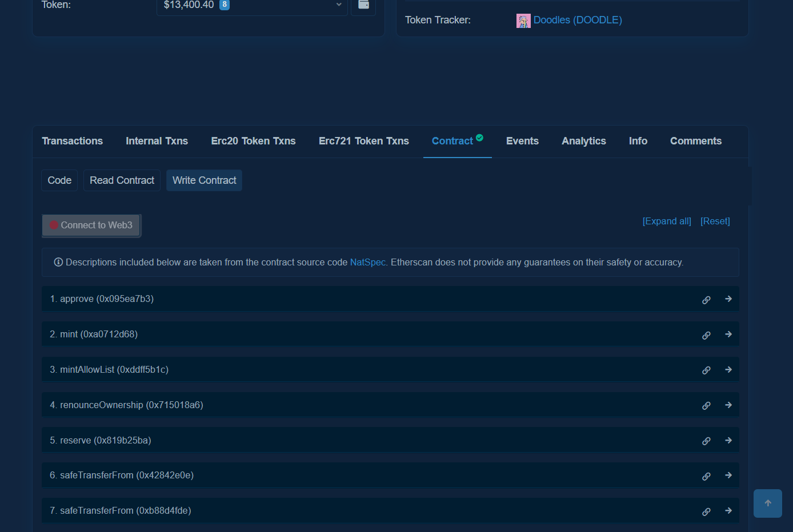Copy permalink for renounceOwnership function
793x532 pixels.
click(706, 406)
